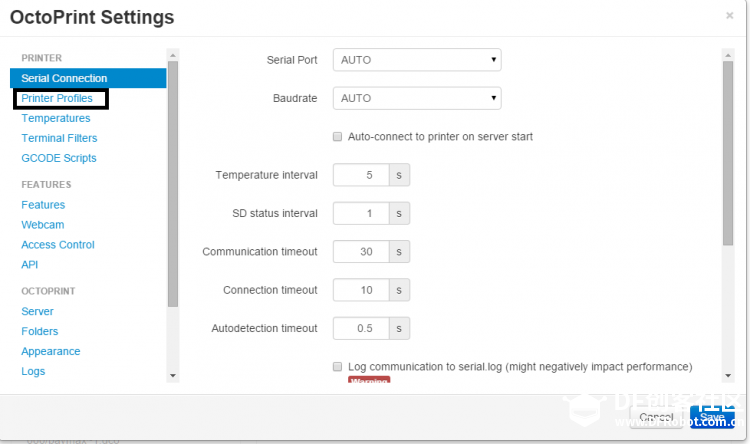Click the sidebar scrollbar thumb
The height and width of the screenshot is (444, 750).
point(173,184)
